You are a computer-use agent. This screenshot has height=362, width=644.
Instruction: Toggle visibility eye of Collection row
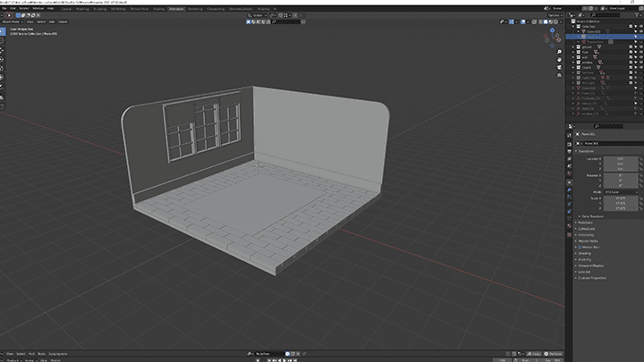click(x=640, y=26)
